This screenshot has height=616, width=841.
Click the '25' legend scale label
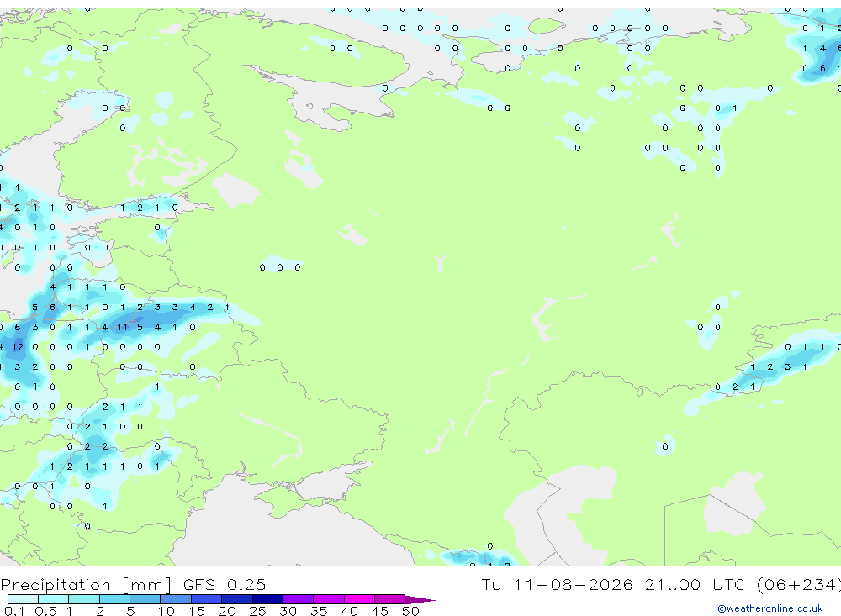tap(258, 611)
